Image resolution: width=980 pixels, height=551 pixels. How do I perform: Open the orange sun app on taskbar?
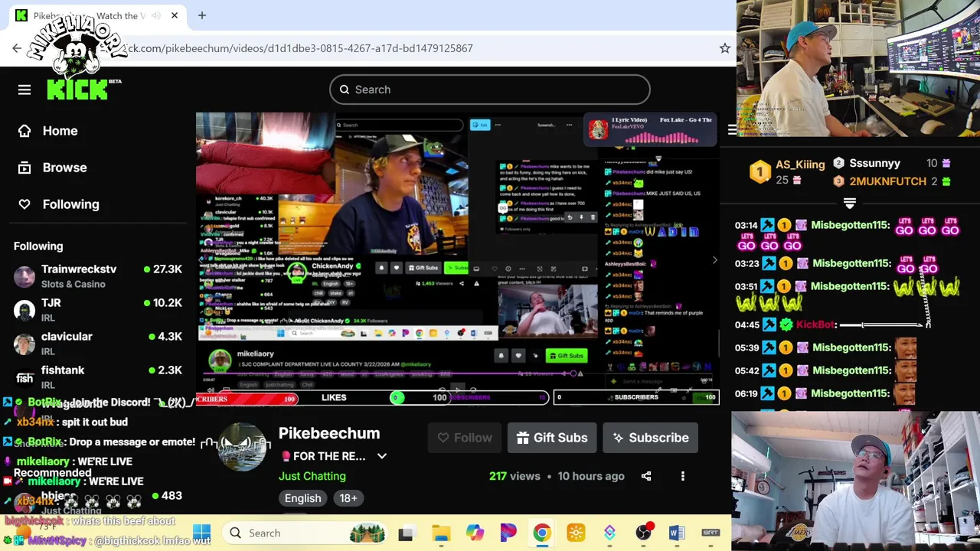(576, 533)
